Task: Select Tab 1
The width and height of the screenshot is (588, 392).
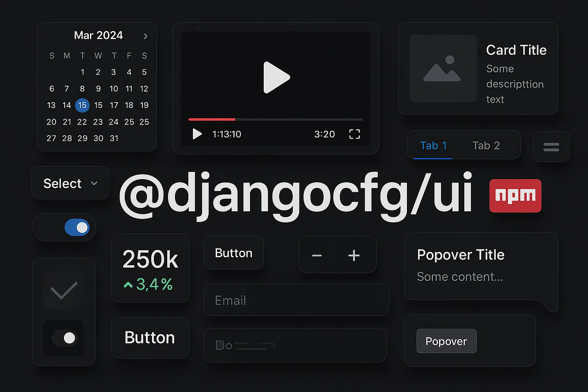Action: click(433, 146)
